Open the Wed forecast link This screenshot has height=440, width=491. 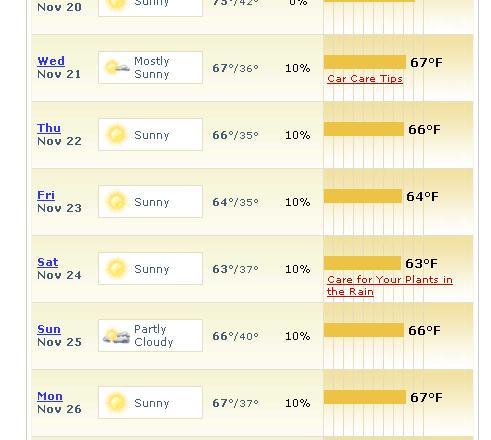pyautogui.click(x=51, y=61)
